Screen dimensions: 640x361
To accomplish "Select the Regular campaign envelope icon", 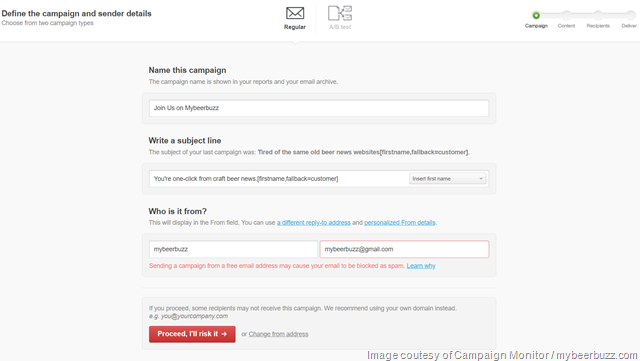I will pyautogui.click(x=295, y=13).
